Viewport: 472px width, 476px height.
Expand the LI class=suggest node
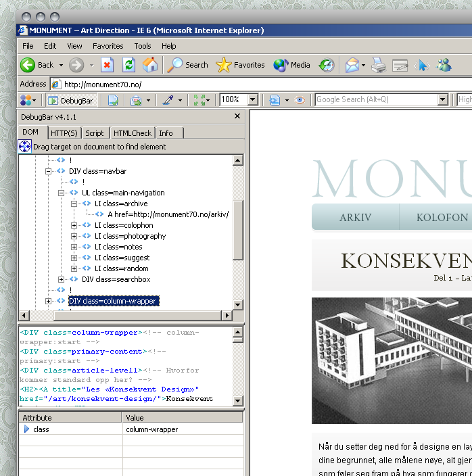(74, 258)
